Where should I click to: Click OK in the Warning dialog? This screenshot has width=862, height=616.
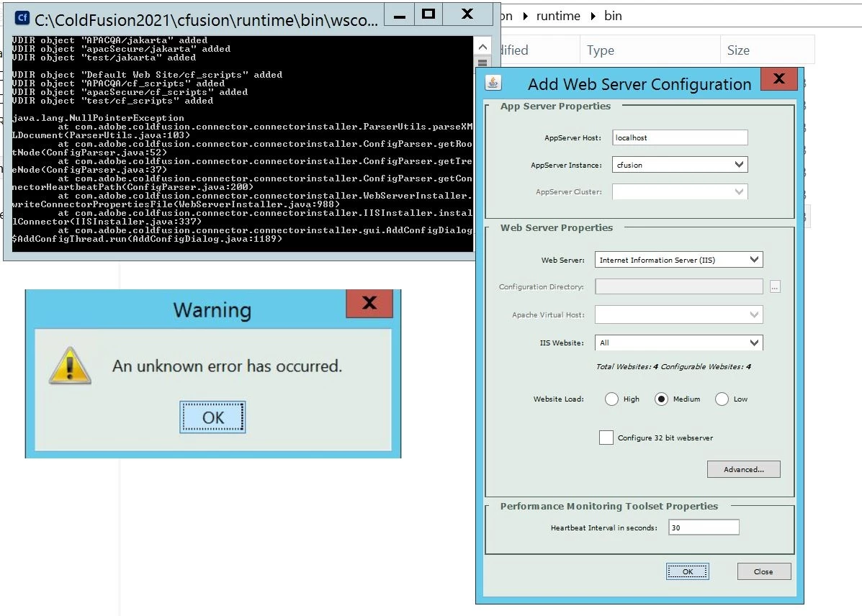coord(212,417)
